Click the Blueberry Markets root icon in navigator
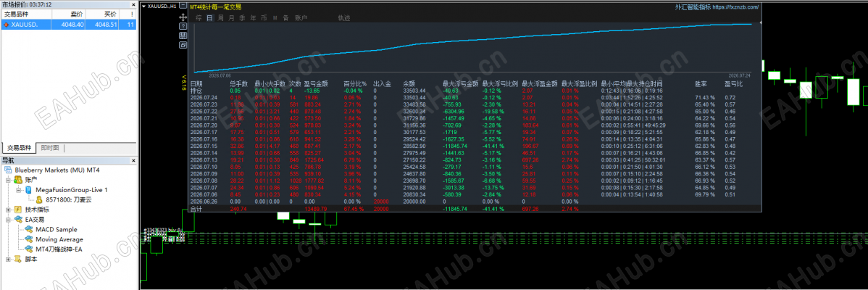Image resolution: width=868 pixels, height=290 pixels. click(8, 170)
